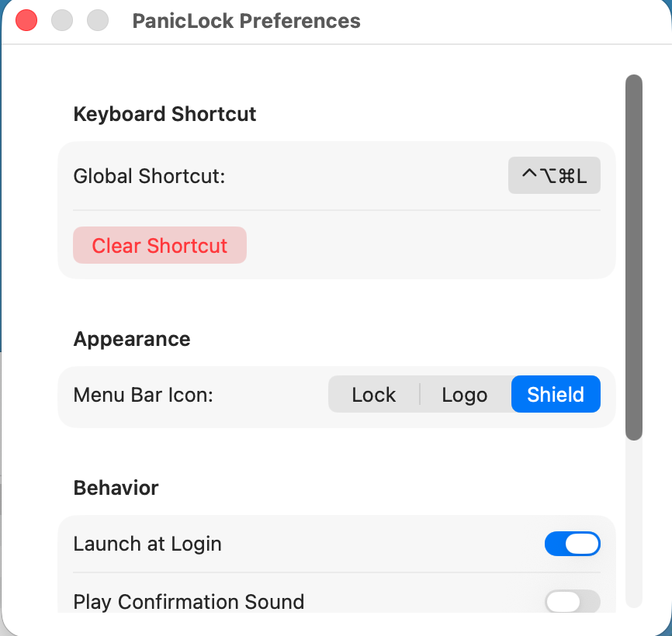This screenshot has height=636, width=672.
Task: Click the scrollbar thumb on the right
Action: tap(632, 256)
